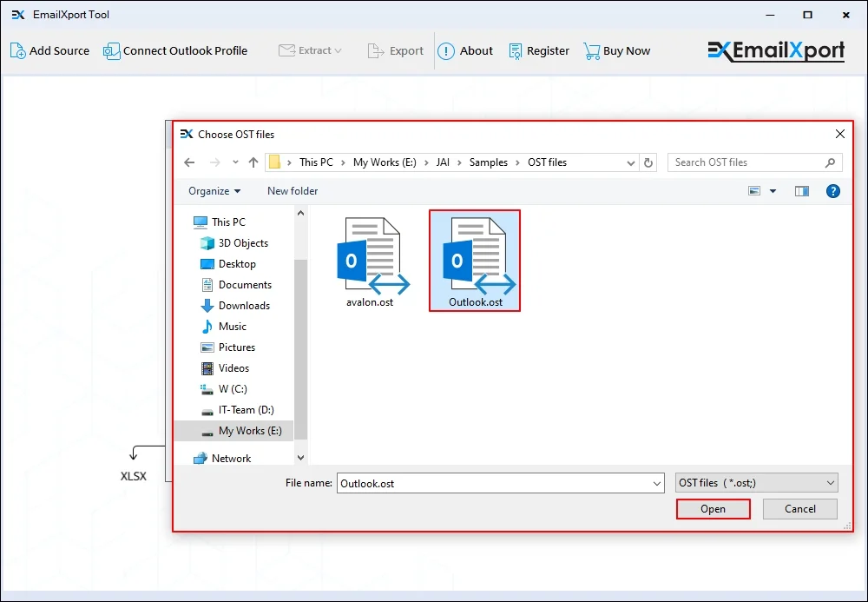Expand the view options dropdown arrow
This screenshot has width=868, height=602.
(773, 191)
